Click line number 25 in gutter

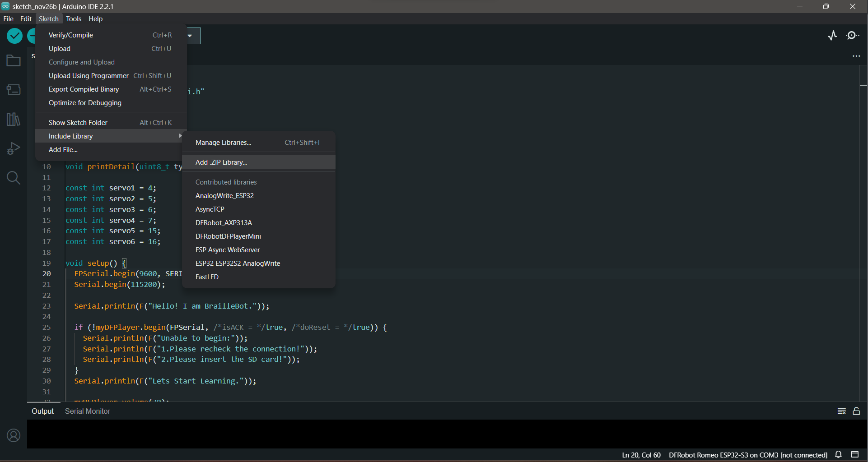47,328
